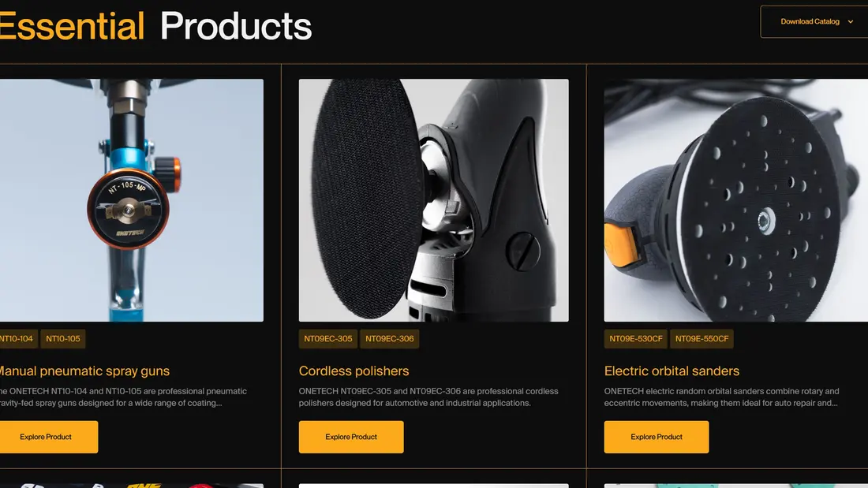This screenshot has height=488, width=868.
Task: Select the NT10-105 model tag
Action: coord(63,339)
